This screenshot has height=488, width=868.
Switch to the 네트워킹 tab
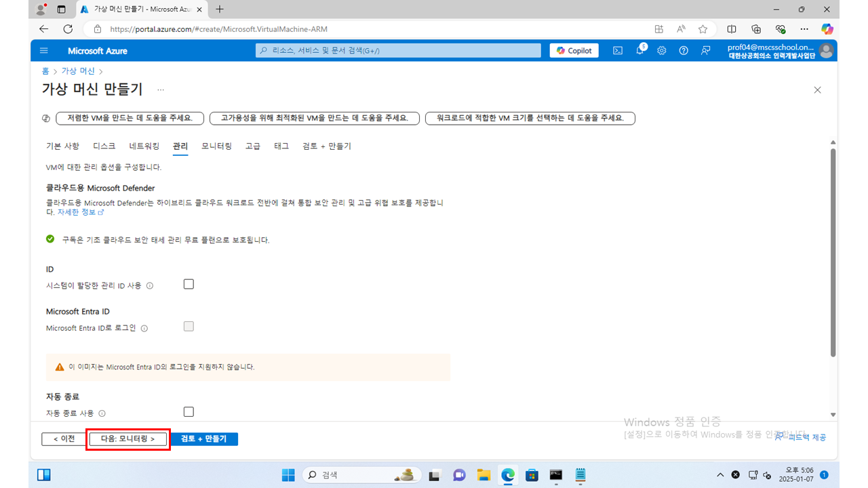pos(144,146)
